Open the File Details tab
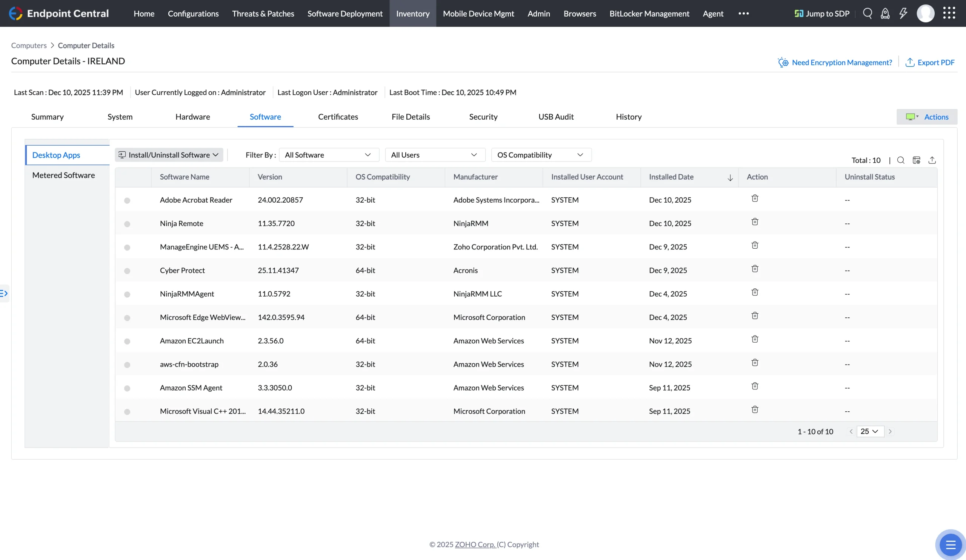 [x=411, y=117]
